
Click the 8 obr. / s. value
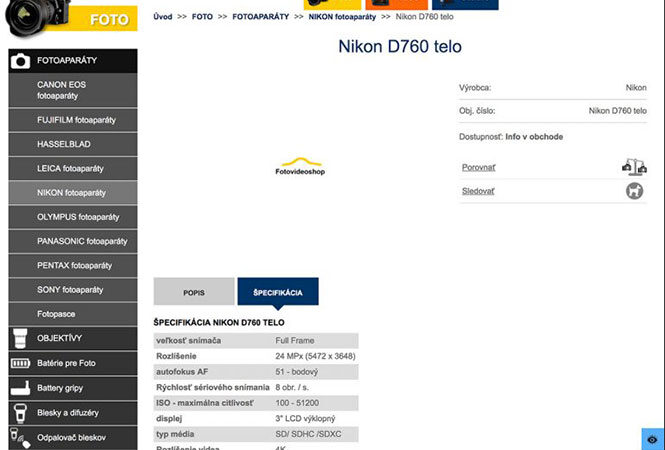(292, 387)
